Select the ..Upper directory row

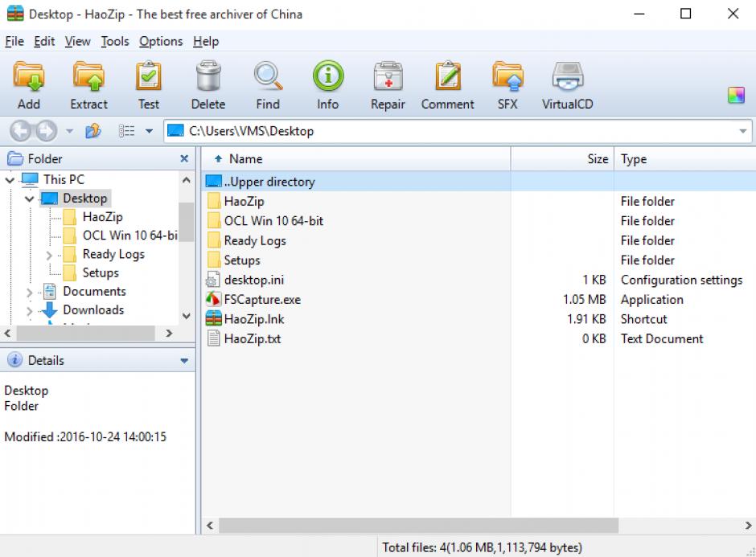[x=479, y=182]
